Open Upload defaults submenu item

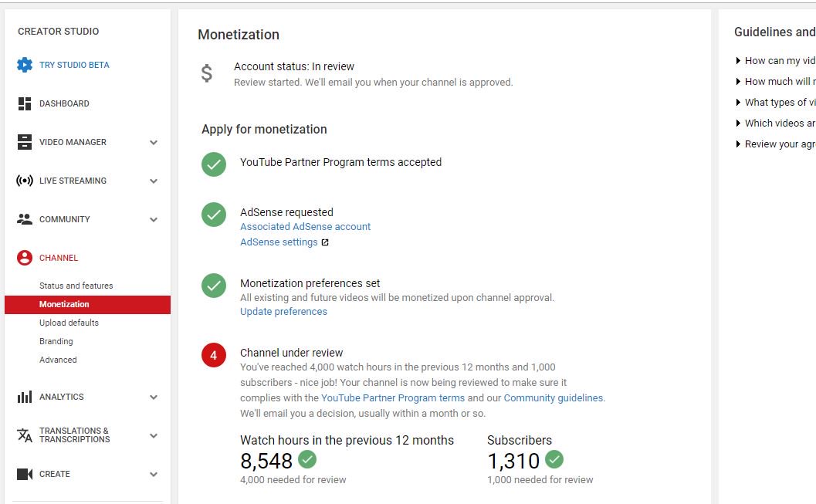pyautogui.click(x=69, y=323)
